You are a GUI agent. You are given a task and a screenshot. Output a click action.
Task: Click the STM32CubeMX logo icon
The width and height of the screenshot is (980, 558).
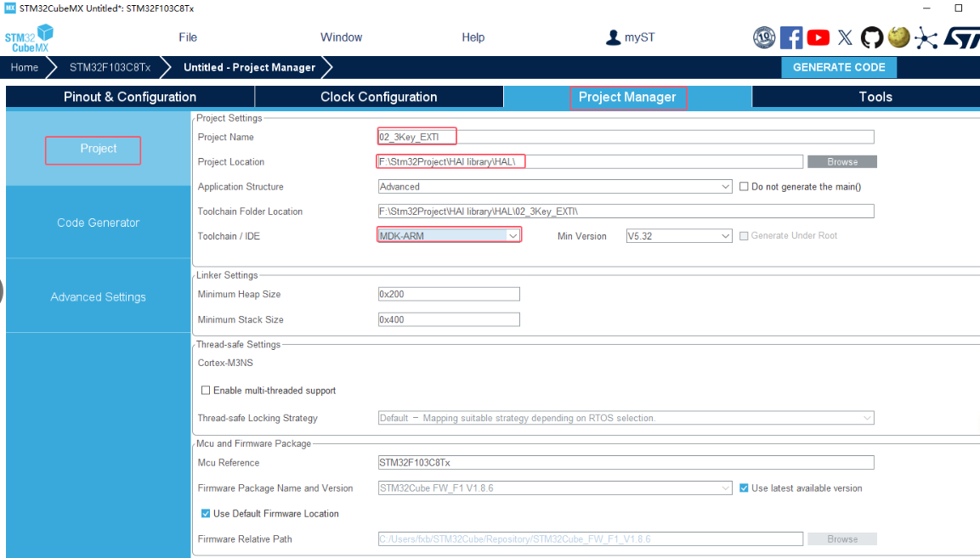tap(30, 38)
